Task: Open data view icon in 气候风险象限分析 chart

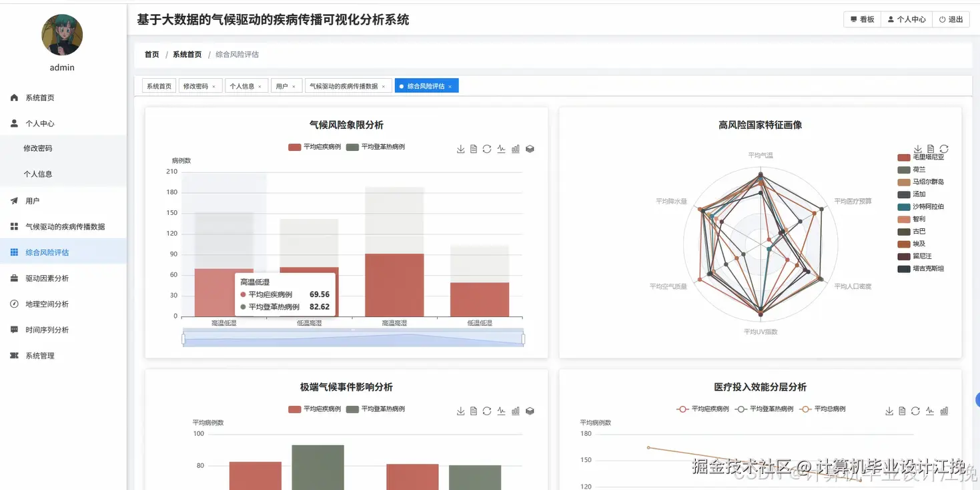Action: click(474, 149)
